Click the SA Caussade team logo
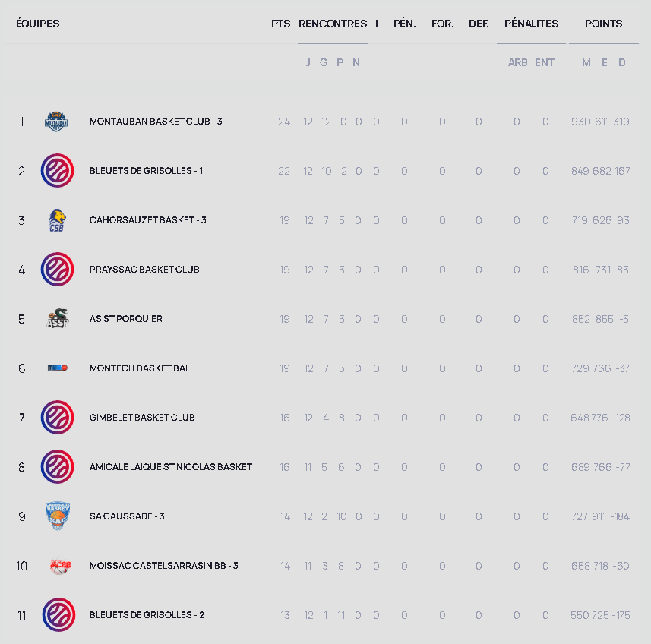Image resolution: width=651 pixels, height=644 pixels. [x=57, y=516]
